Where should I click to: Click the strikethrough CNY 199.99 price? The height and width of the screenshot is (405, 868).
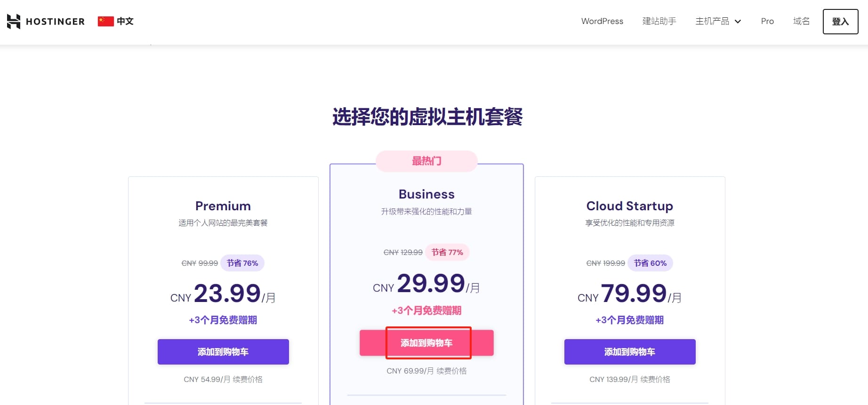point(606,263)
